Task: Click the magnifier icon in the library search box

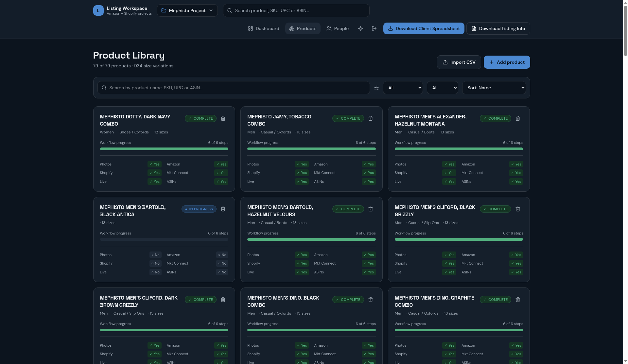Action: tap(104, 88)
